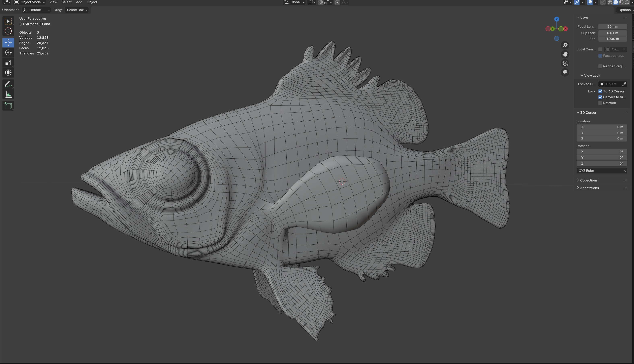This screenshot has width=634, height=364.
Task: Select the Rotate tool
Action: (8, 52)
